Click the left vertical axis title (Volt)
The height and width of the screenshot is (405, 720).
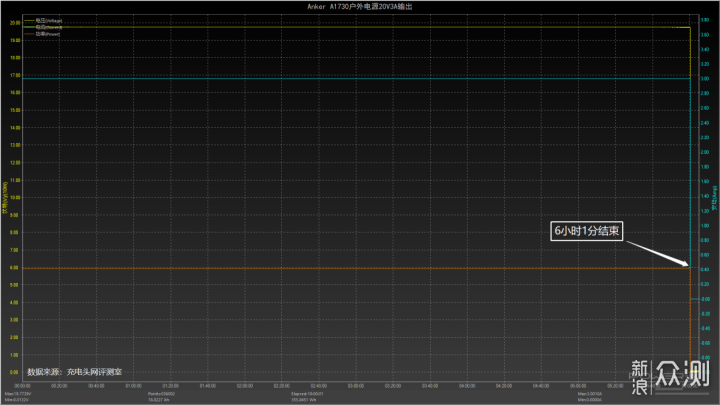coord(5,198)
